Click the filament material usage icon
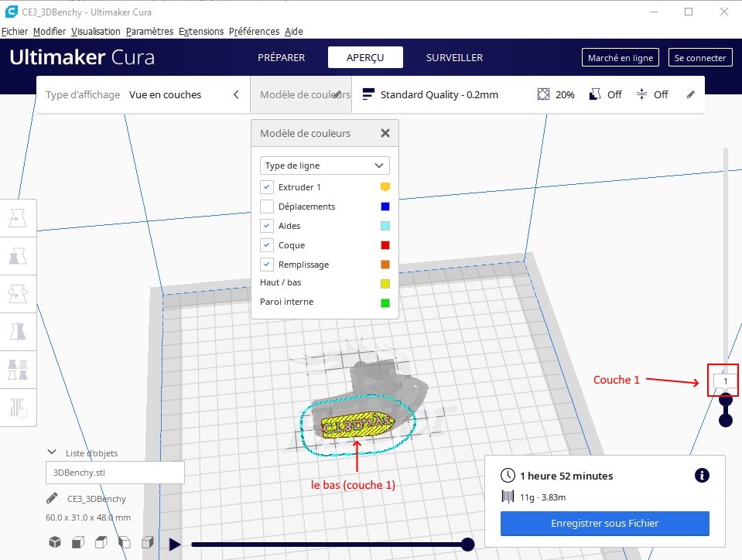The width and height of the screenshot is (742, 560). (508, 497)
